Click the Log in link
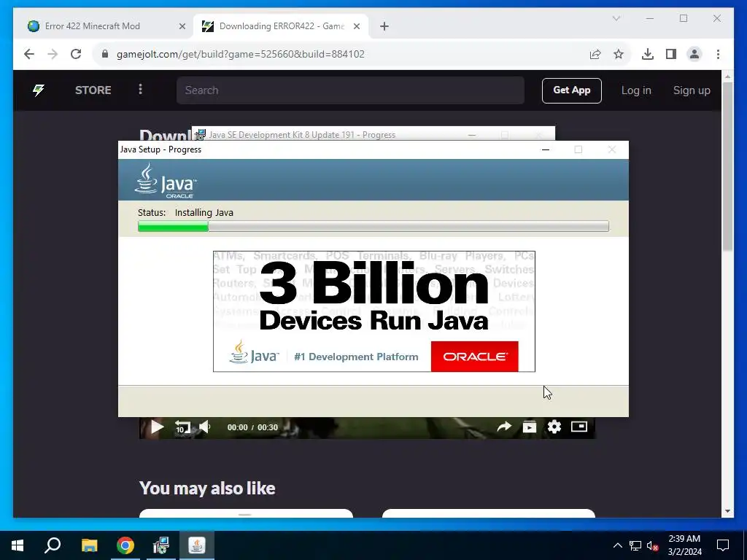 click(636, 90)
